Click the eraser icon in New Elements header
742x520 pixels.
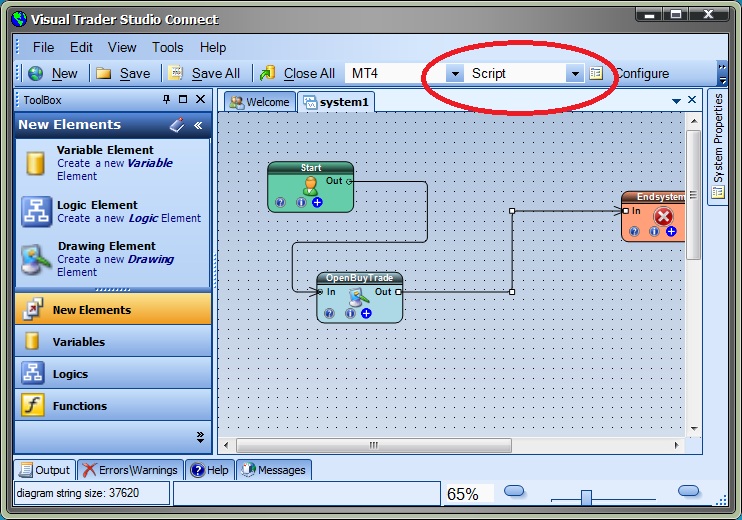click(177, 125)
